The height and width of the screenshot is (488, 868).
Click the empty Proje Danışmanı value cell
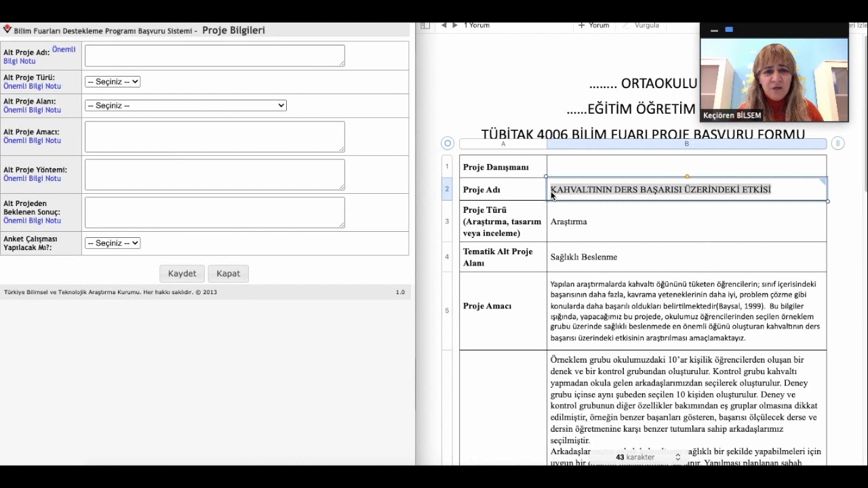tap(686, 167)
